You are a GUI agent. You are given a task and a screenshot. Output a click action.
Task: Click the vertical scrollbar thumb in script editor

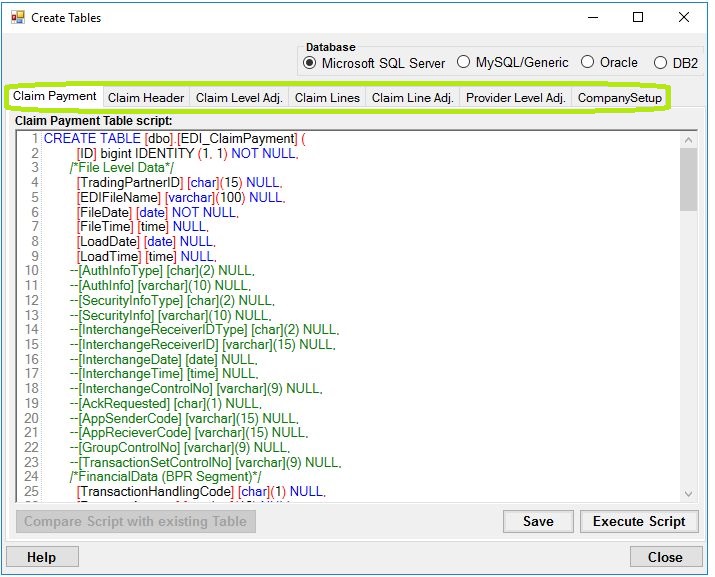tap(689, 180)
